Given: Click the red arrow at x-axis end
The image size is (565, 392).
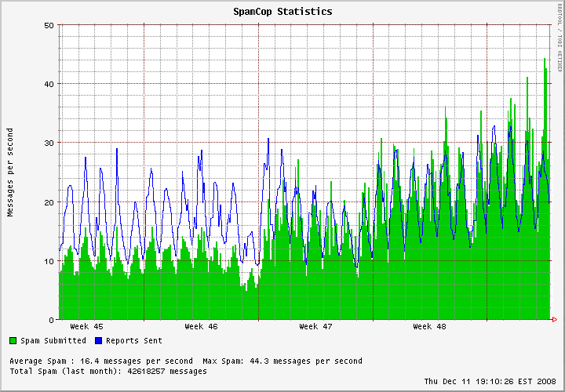Looking at the screenshot, I should click(555, 319).
